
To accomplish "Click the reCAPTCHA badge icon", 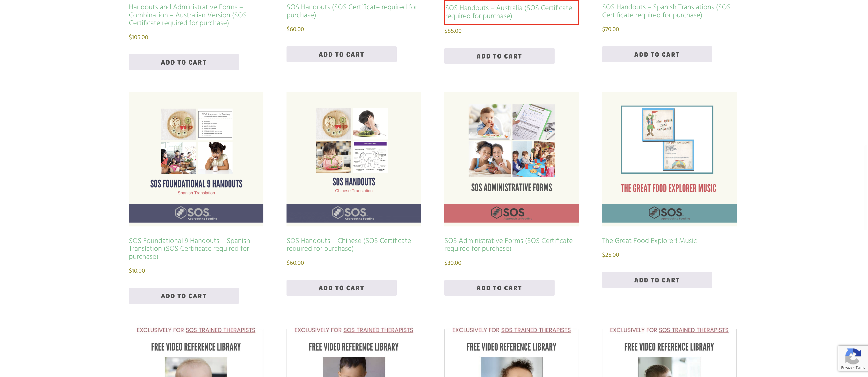I will coord(853,356).
